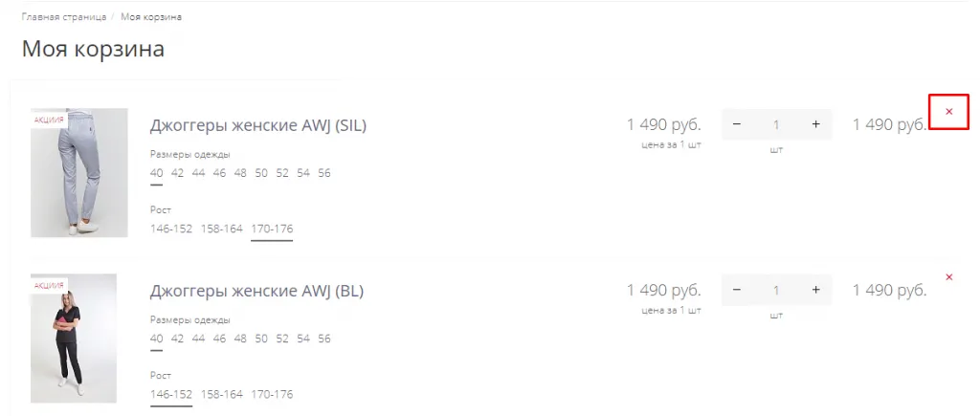The width and height of the screenshot is (980, 416).
Task: Select size 44 for the SIL joggers
Action: coord(198,173)
